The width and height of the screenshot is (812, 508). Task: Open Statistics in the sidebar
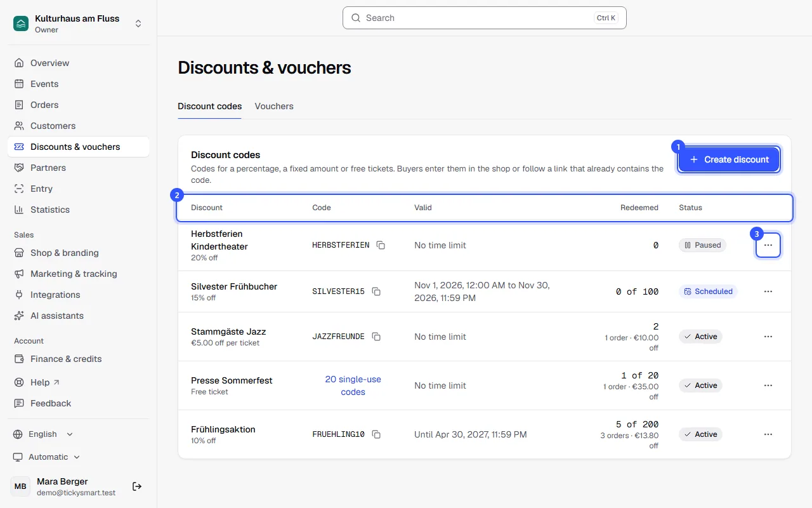79,210
